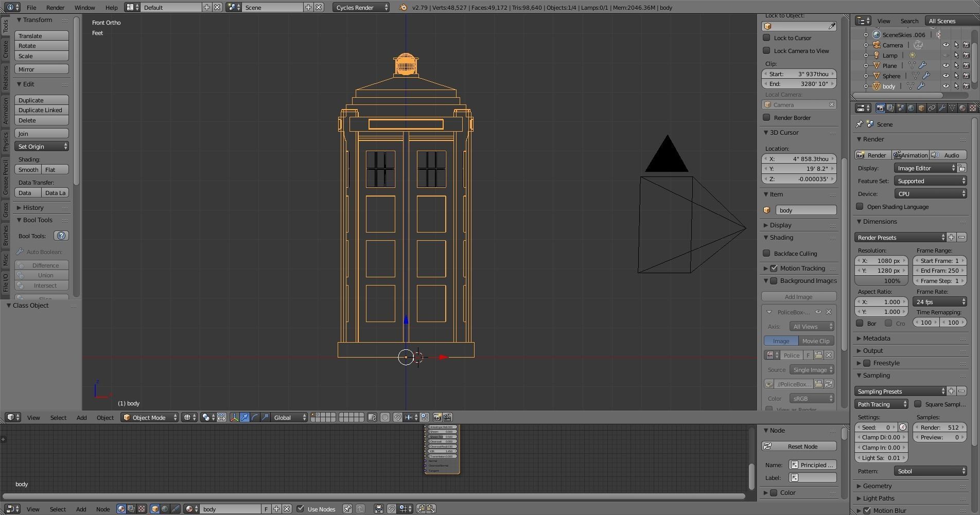This screenshot has width=980, height=515.
Task: Click the Translate button
Action: 42,36
